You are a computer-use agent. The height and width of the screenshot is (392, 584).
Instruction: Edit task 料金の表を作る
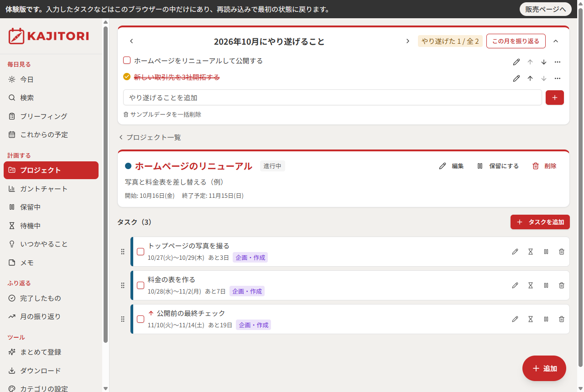[515, 285]
